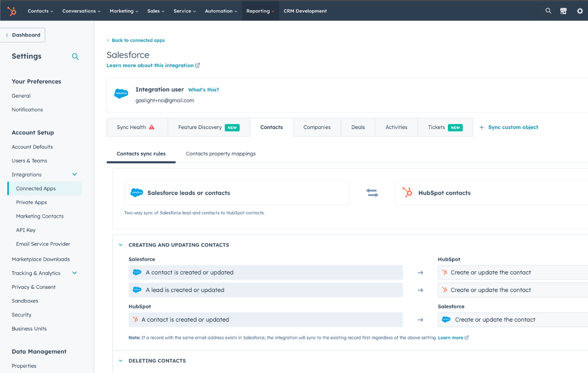The height and width of the screenshot is (373, 588).
Task: Open the 'A lead is created or updated' dropdown
Action: coord(266,289)
